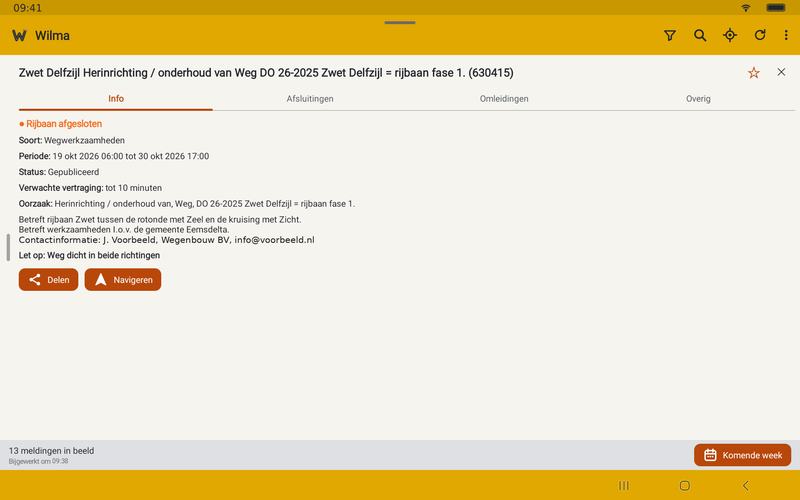Image resolution: width=800 pixels, height=500 pixels.
Task: Center map on my location icon
Action: pyautogui.click(x=730, y=35)
